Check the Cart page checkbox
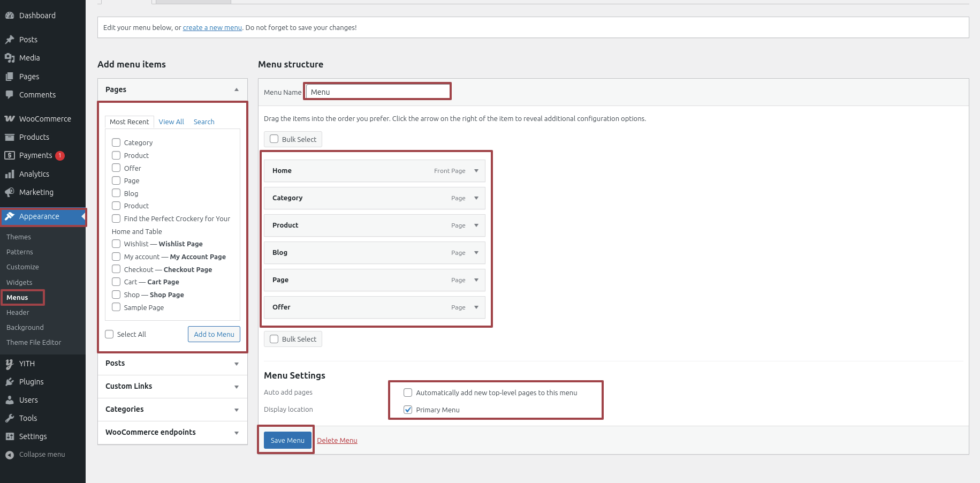 pyautogui.click(x=116, y=282)
